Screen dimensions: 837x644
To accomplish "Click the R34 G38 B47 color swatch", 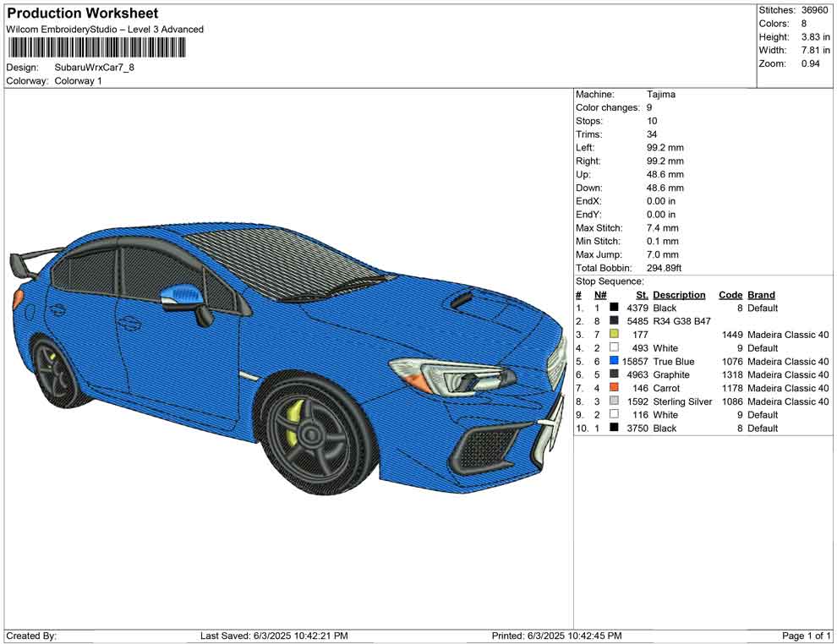I will [614, 322].
